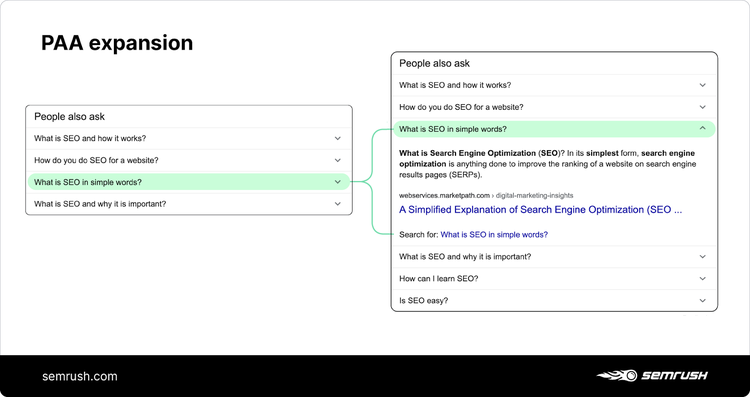Expand 'Is SEO easy?' question
Image resolution: width=750 pixels, height=397 pixels.
(x=554, y=300)
